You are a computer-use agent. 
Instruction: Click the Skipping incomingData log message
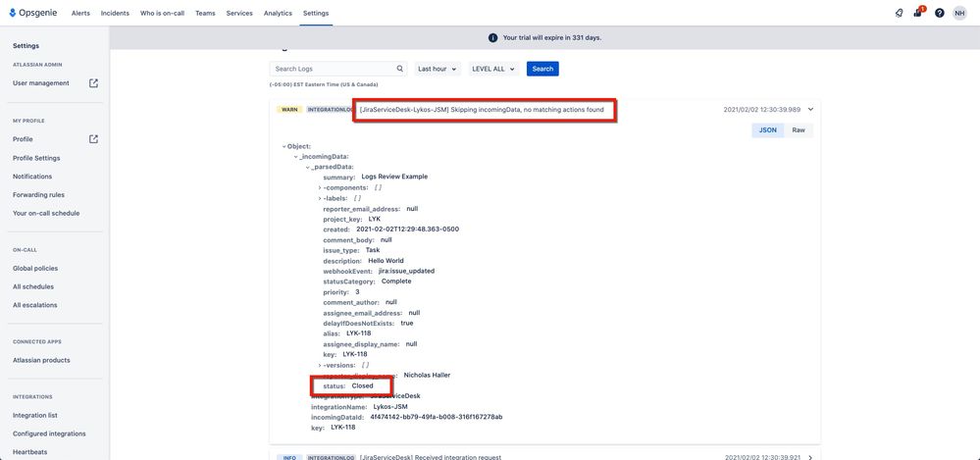point(482,110)
